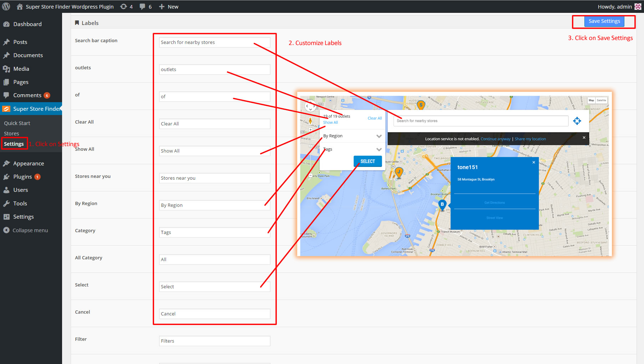
Task: Click the Super Store Finder orange icon
Action: coord(6,109)
